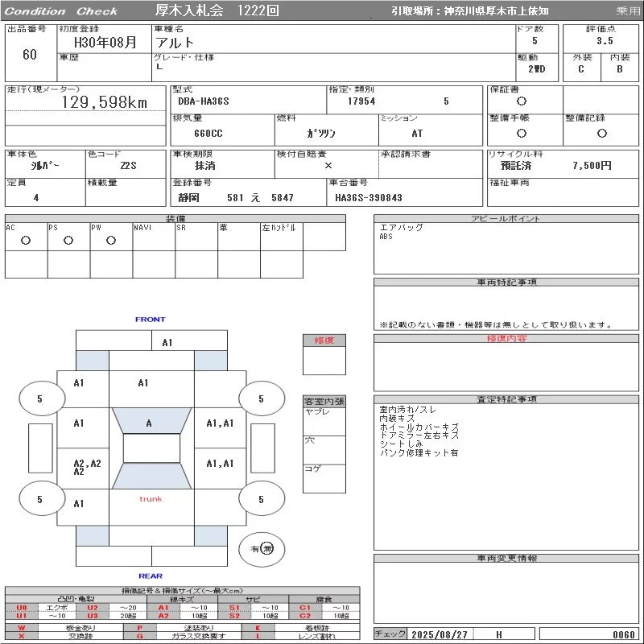Select '板金あり' in the damage legend
Image resolution: width=644 pixels, height=644 pixels.
80,628
